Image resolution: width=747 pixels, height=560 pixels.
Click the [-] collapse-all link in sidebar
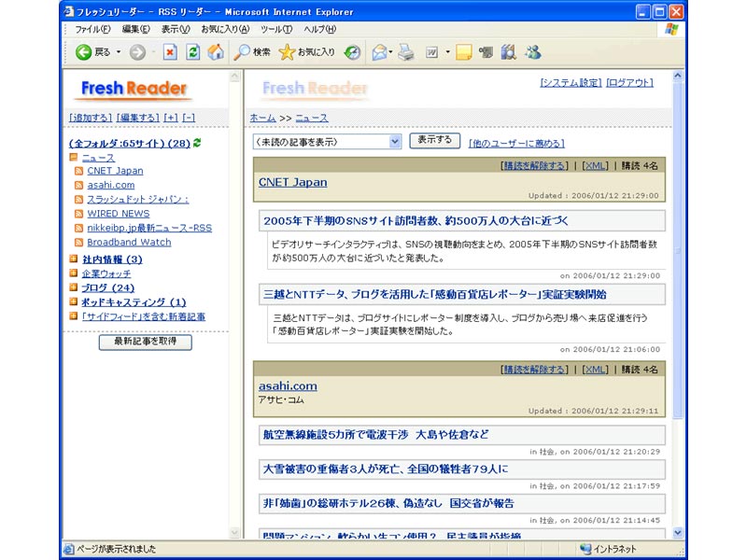(x=189, y=118)
